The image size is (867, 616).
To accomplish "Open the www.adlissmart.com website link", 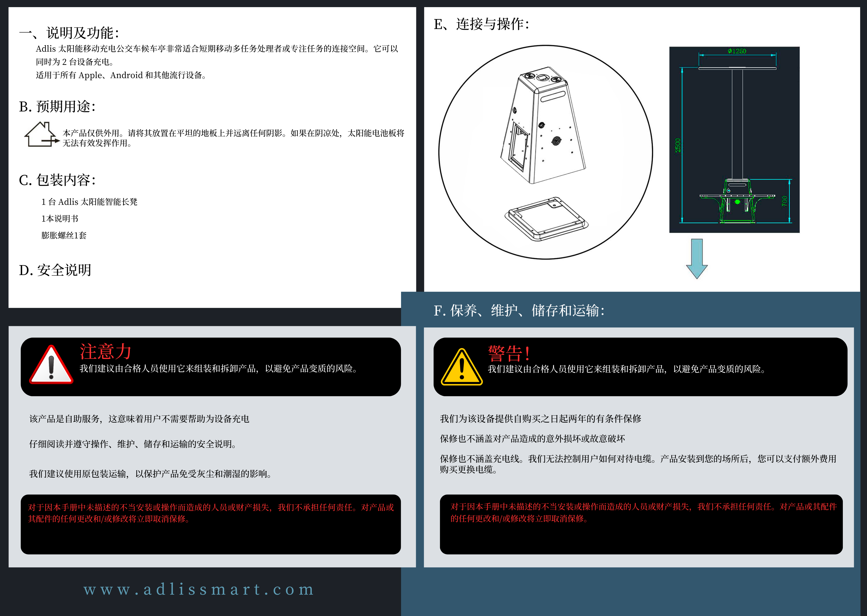I will tap(199, 589).
